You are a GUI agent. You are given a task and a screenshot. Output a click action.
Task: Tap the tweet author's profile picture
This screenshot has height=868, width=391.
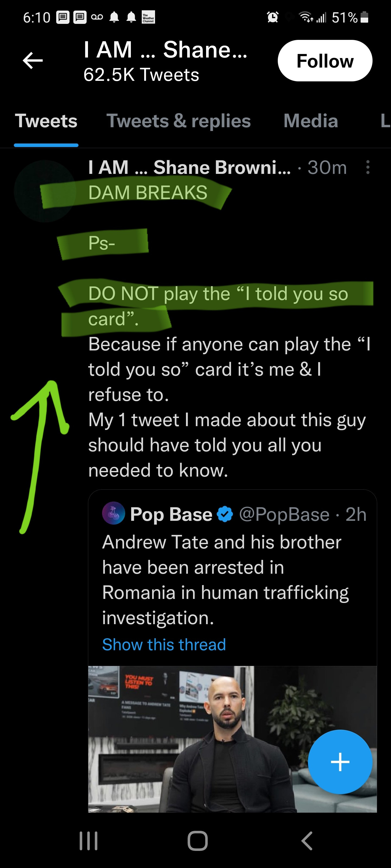[45, 191]
